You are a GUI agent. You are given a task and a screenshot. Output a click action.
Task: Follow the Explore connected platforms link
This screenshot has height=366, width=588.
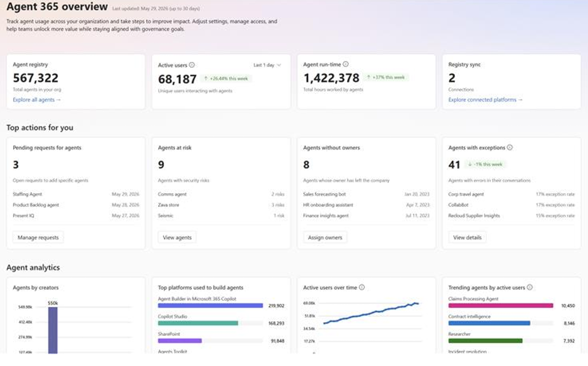pos(485,100)
